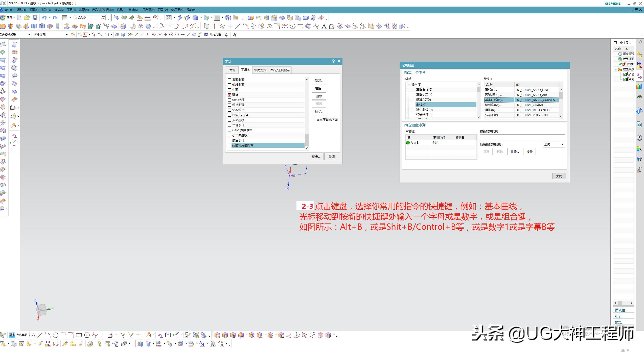
Task: Click the XYZ= expression point icon
Action: click(284, 26)
